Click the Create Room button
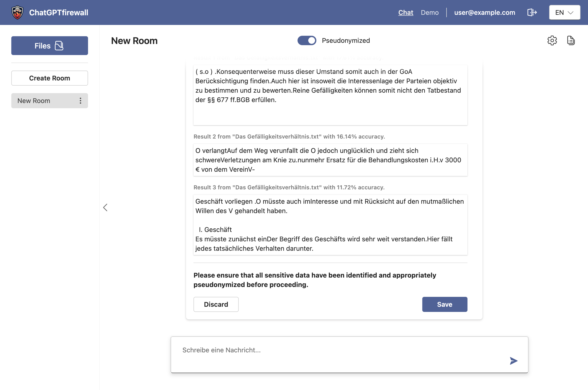 click(x=49, y=78)
